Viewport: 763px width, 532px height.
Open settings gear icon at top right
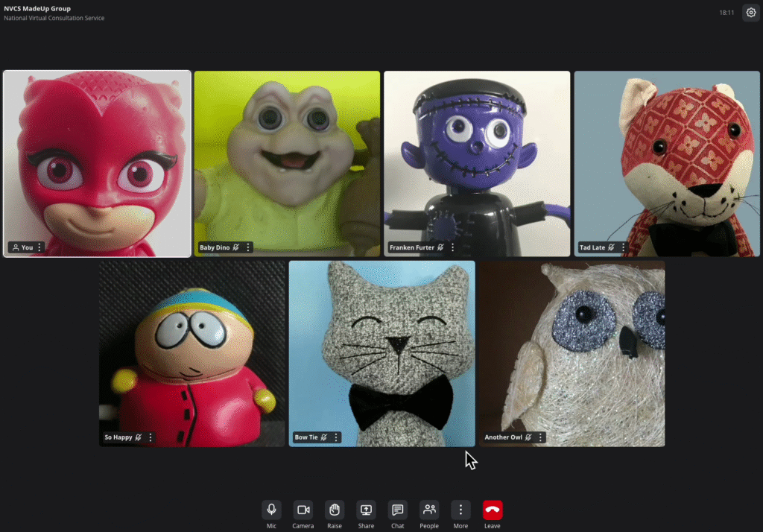pos(751,13)
